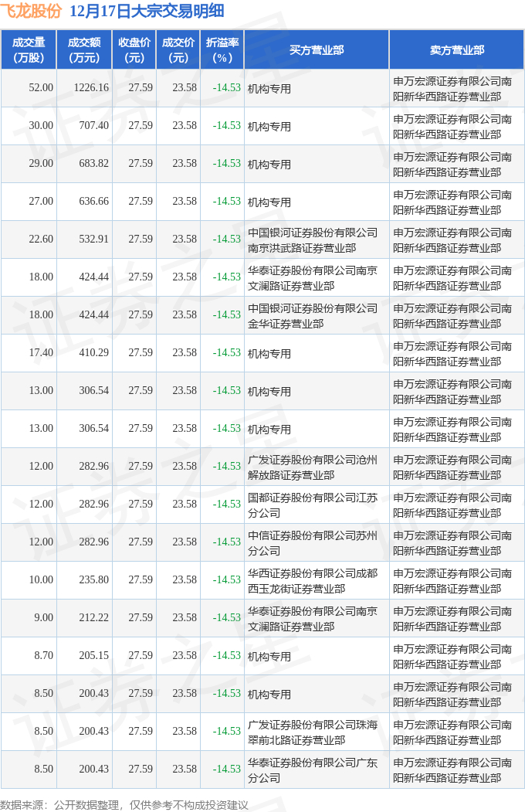Click buyer 广发证券 沧州解放路证券营业部

313,467
